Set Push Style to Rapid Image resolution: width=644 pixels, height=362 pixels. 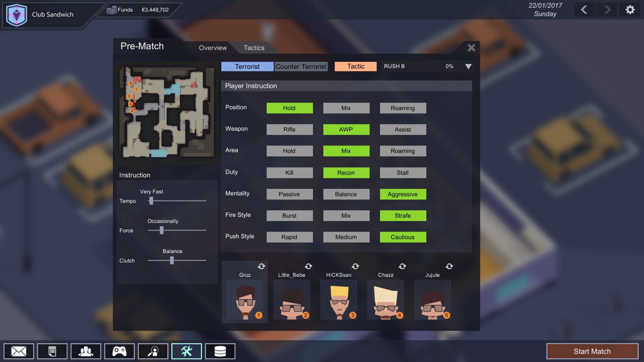(289, 237)
